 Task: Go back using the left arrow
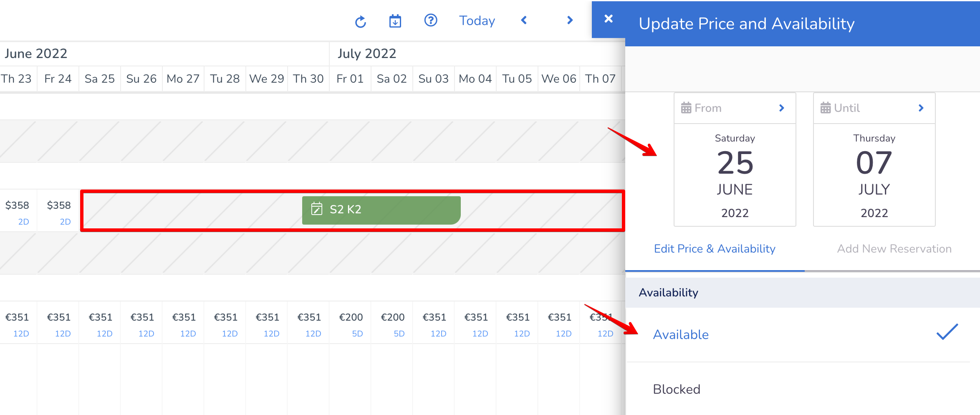tap(524, 20)
